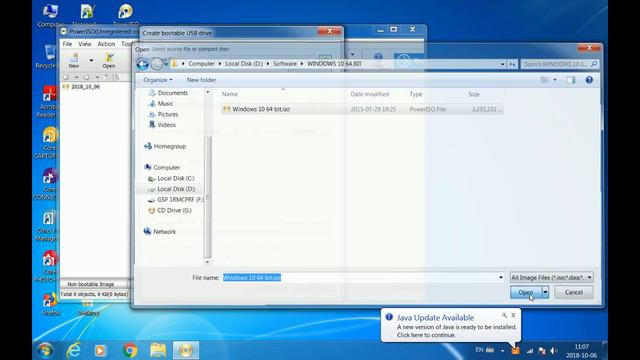Click Software in the address path
Screen dimensions: 640x360
285,64
